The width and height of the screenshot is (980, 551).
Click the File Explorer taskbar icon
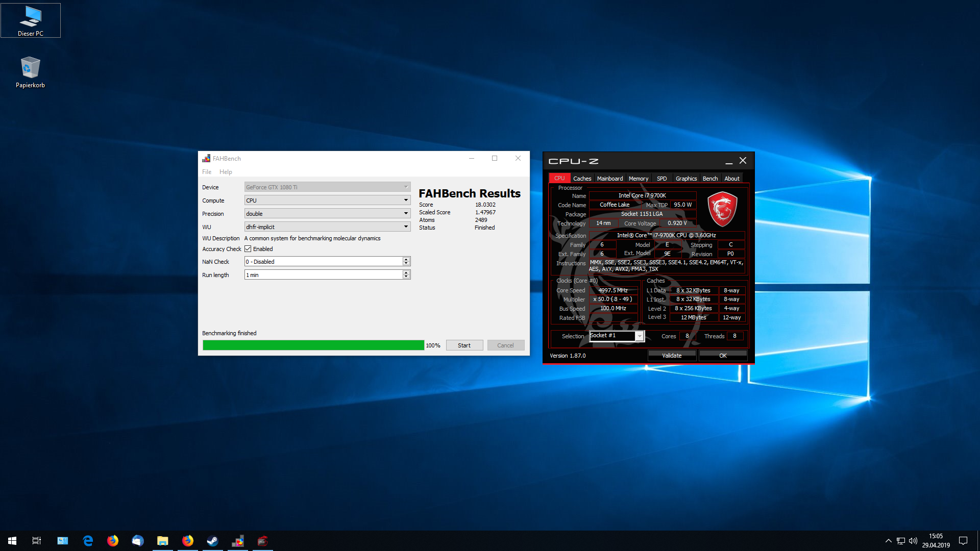click(163, 541)
